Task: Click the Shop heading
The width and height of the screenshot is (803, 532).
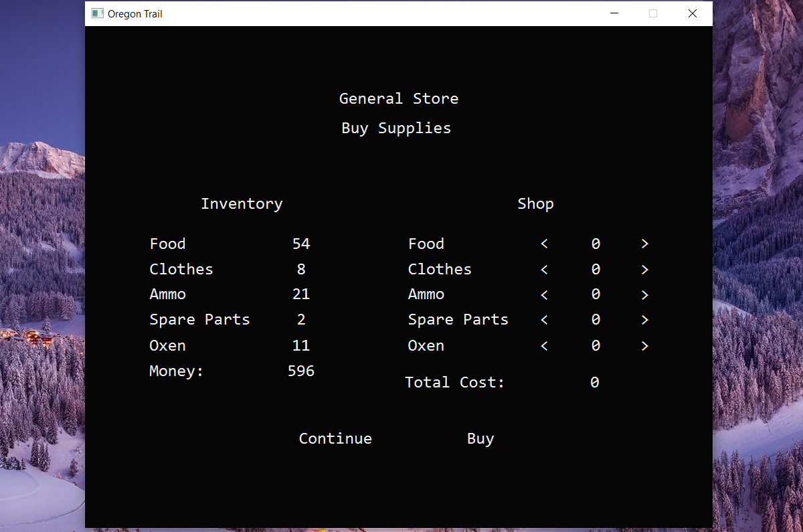Action: [535, 204]
